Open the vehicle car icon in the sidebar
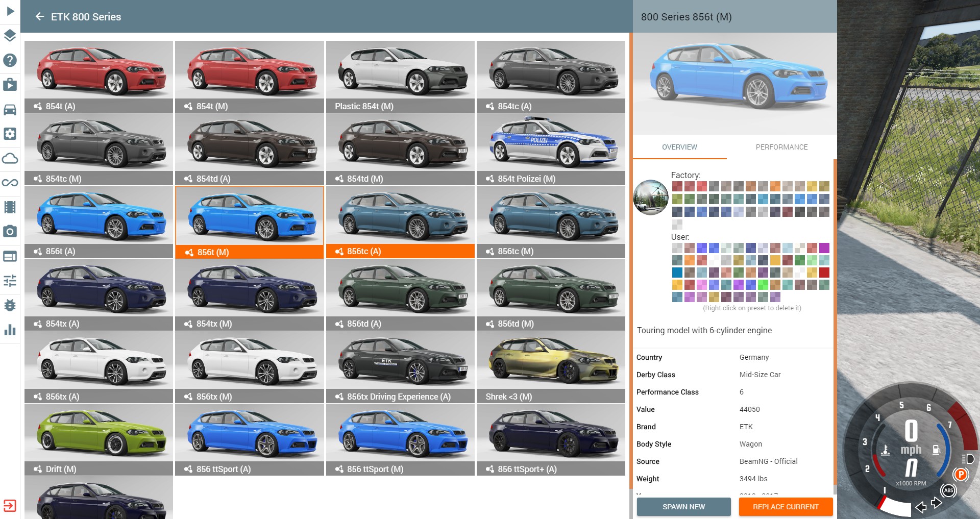980x519 pixels. (x=10, y=109)
